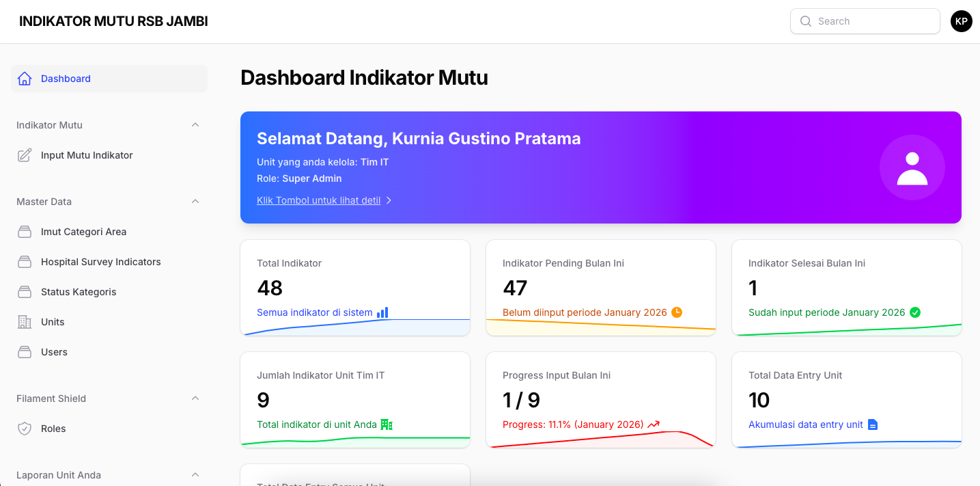Click the Dashboard home icon in sidebar
980x486 pixels.
click(x=25, y=79)
